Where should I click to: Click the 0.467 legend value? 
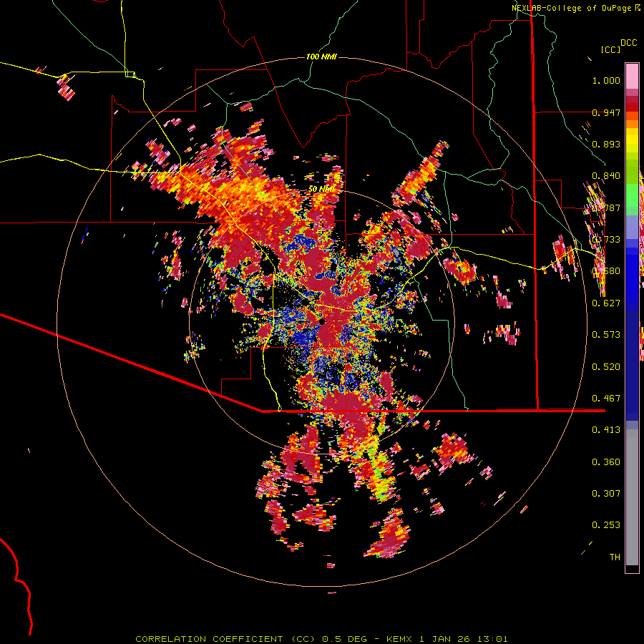click(606, 399)
